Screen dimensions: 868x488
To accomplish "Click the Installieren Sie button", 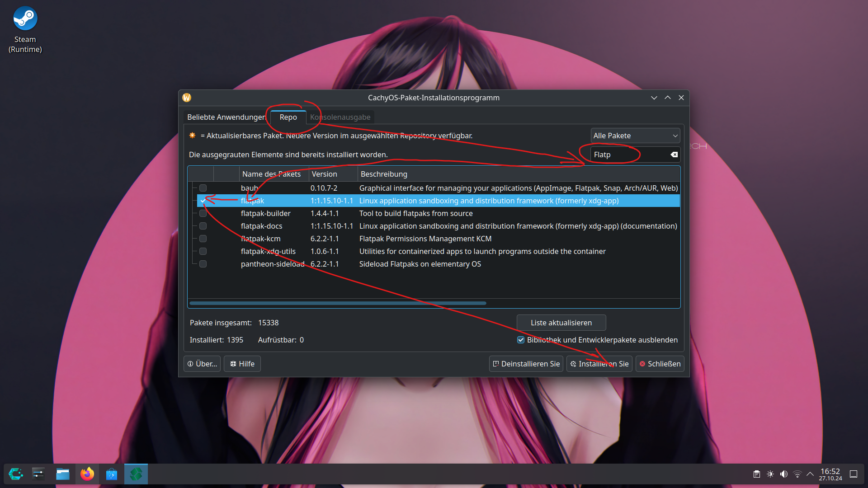I will tap(599, 364).
